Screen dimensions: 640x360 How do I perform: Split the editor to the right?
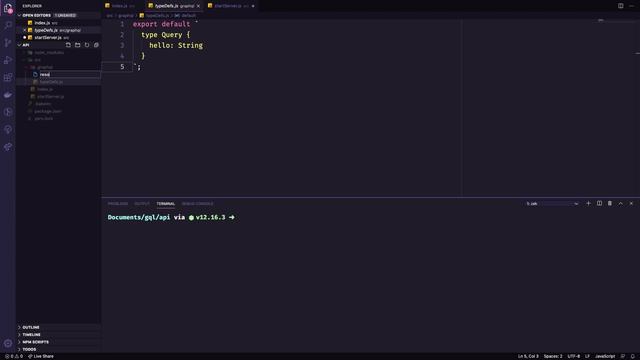coord(620,6)
